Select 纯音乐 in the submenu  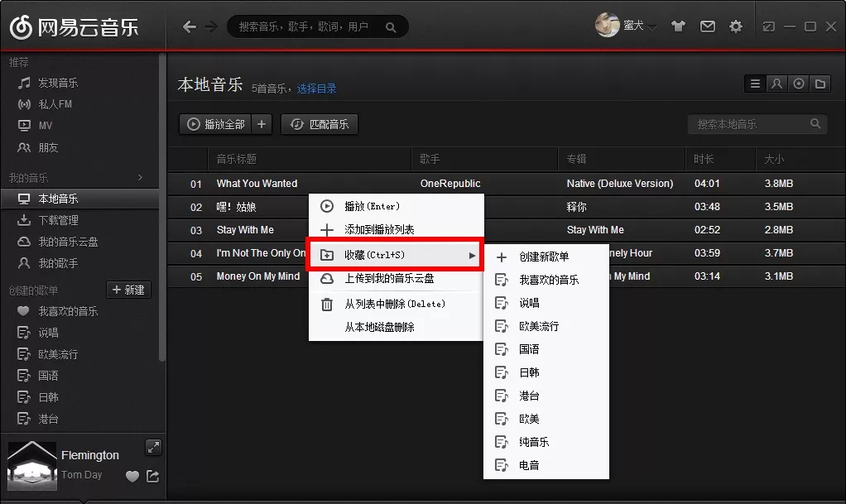pyautogui.click(x=546, y=443)
